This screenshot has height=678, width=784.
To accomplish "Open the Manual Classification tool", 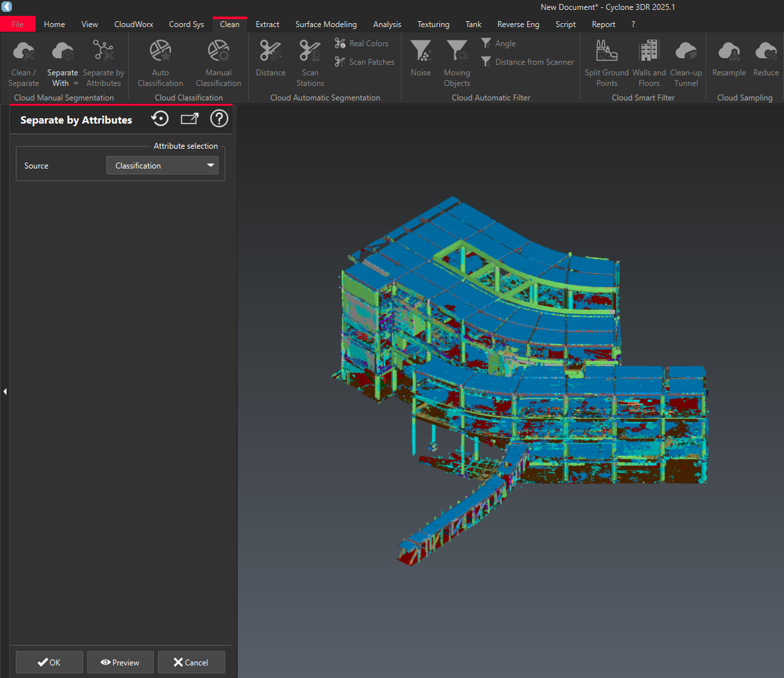I will click(218, 52).
